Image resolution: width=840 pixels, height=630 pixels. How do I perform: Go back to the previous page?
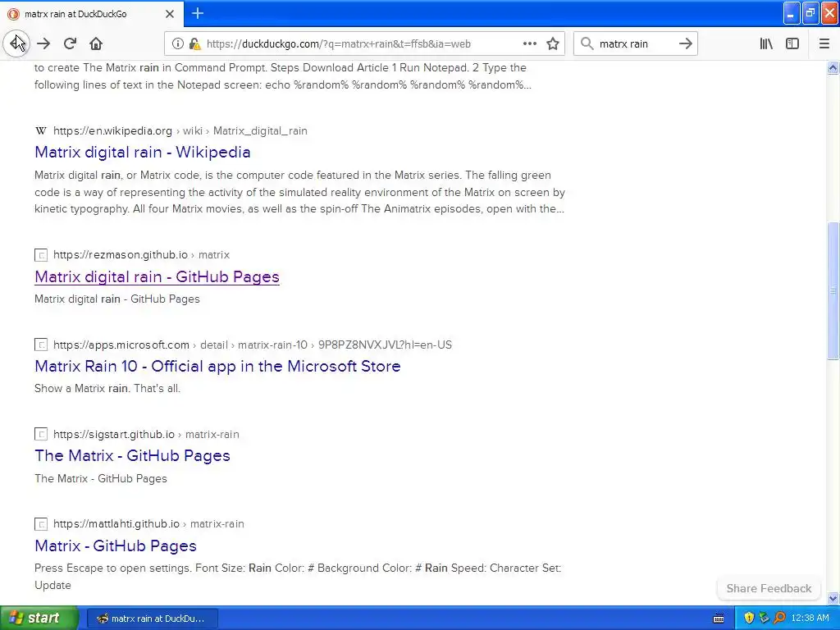pos(16,43)
